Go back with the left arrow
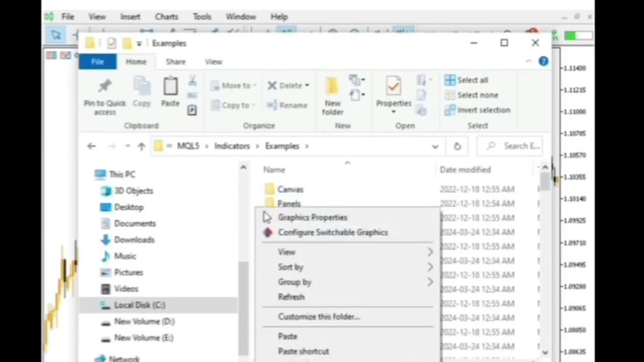 [x=91, y=146]
